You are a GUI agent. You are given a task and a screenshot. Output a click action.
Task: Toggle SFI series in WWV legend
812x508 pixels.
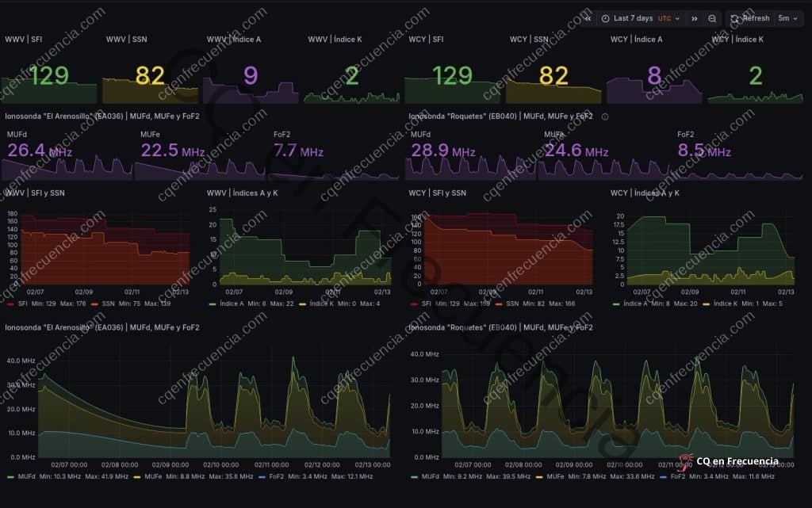pyautogui.click(x=24, y=304)
